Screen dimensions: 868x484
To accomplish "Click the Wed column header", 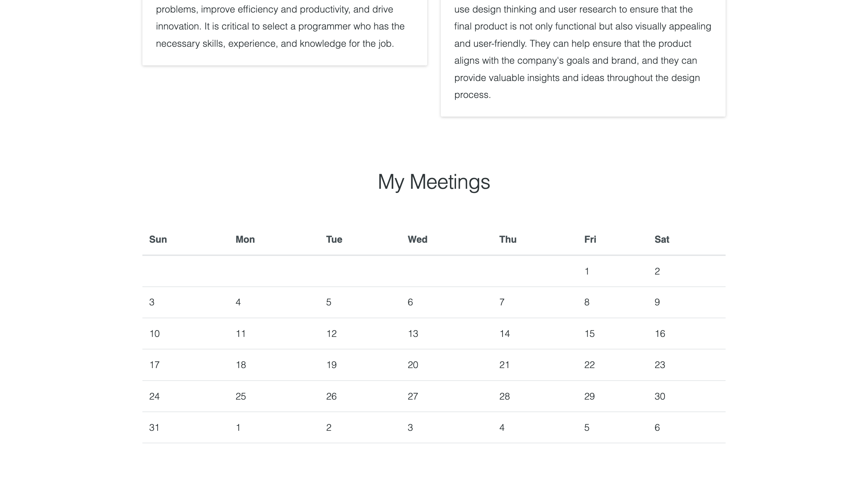I will (x=417, y=239).
